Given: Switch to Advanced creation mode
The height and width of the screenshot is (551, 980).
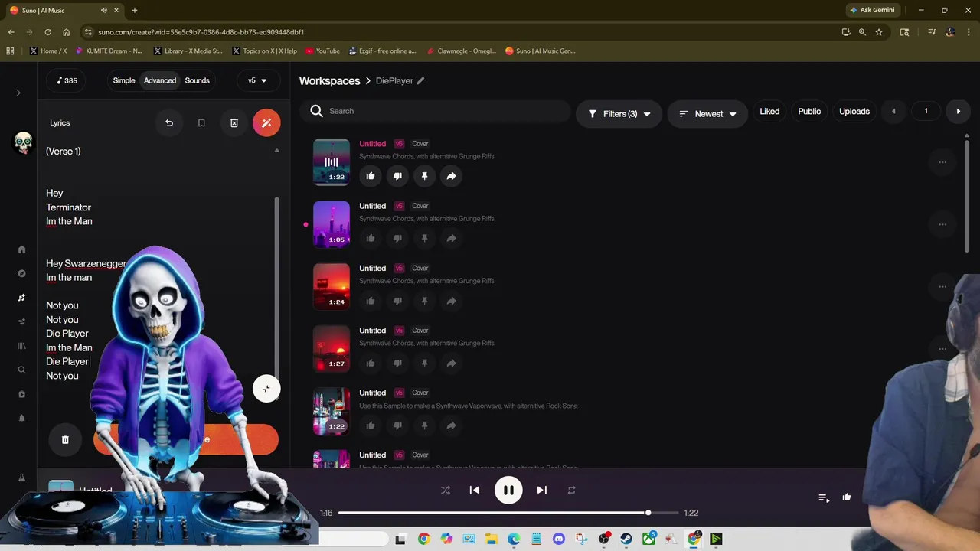Looking at the screenshot, I should point(160,80).
